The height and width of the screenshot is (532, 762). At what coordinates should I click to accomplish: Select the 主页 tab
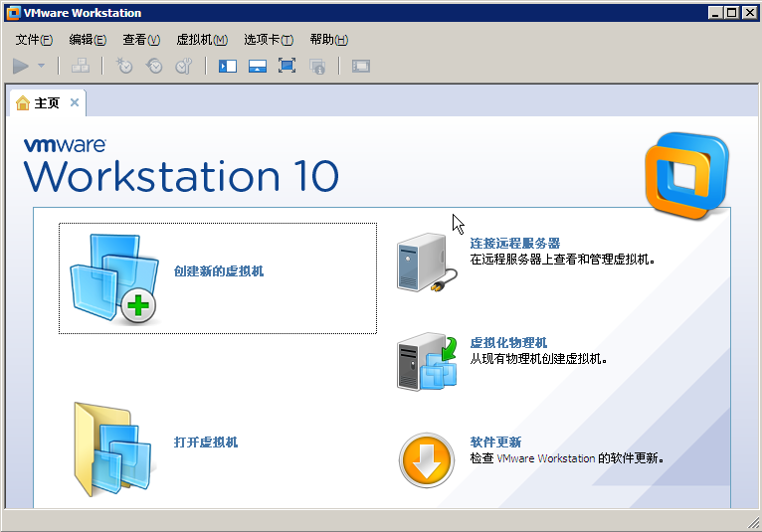pyautogui.click(x=47, y=103)
